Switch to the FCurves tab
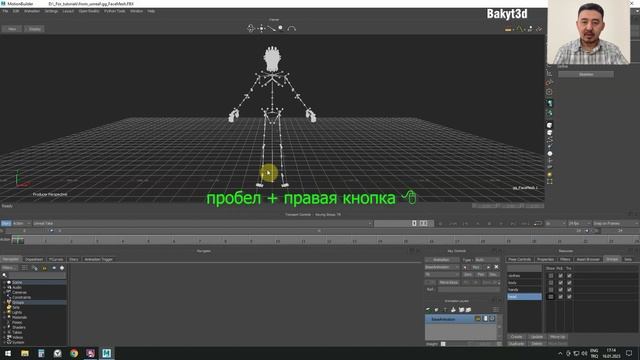 coord(56,259)
